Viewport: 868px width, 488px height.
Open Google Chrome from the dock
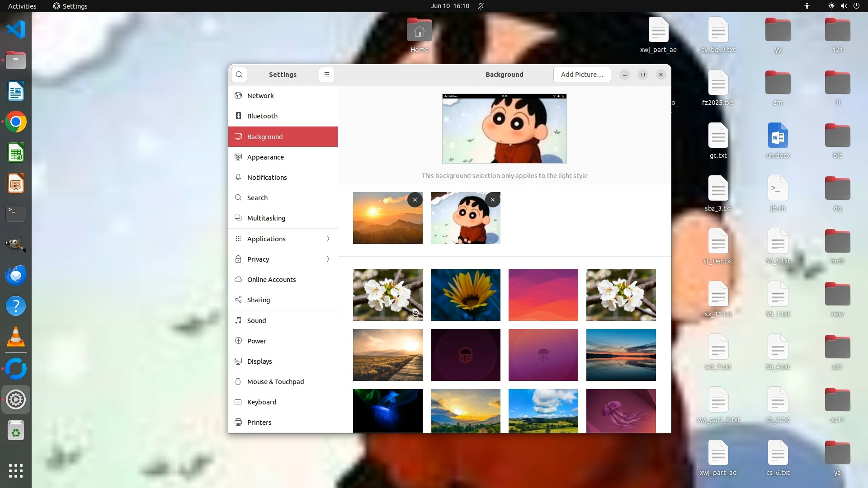(x=16, y=122)
